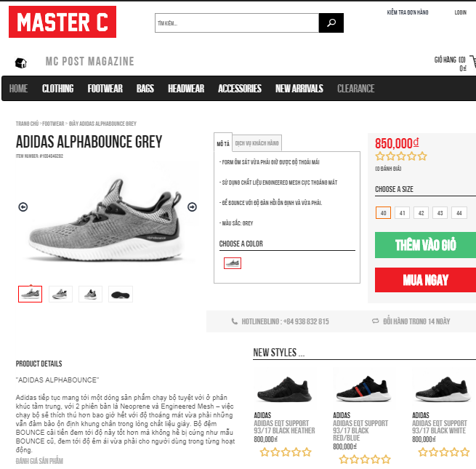
Task: Open the Accessories menu
Action: pyautogui.click(x=240, y=89)
